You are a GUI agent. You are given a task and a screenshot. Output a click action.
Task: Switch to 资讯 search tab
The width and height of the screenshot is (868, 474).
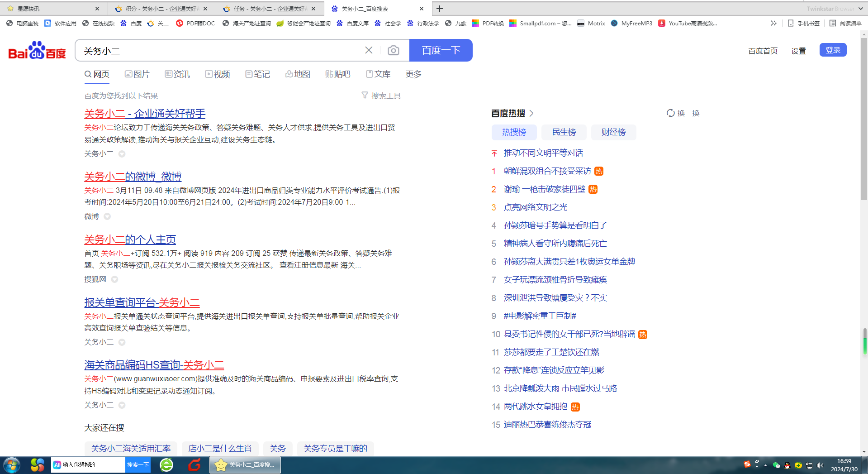[177, 74]
